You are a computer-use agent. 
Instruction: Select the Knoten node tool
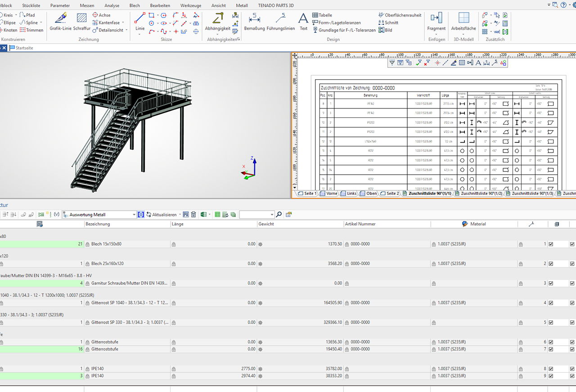8,30
